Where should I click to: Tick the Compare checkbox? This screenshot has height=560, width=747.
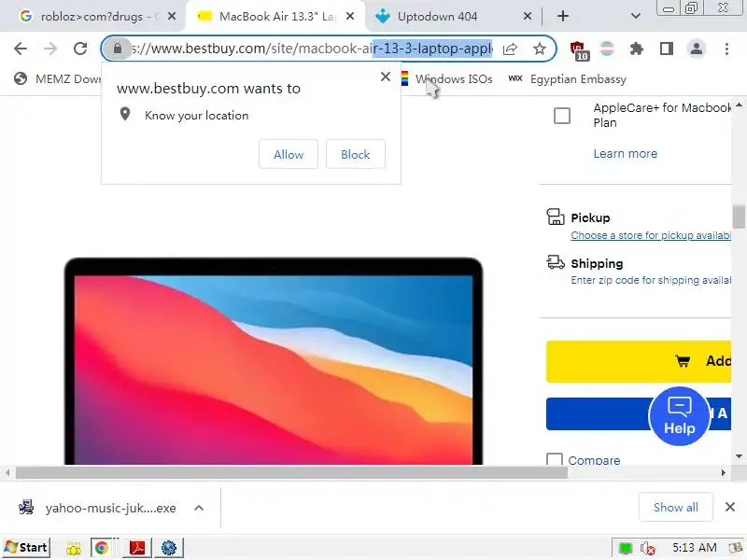point(554,459)
